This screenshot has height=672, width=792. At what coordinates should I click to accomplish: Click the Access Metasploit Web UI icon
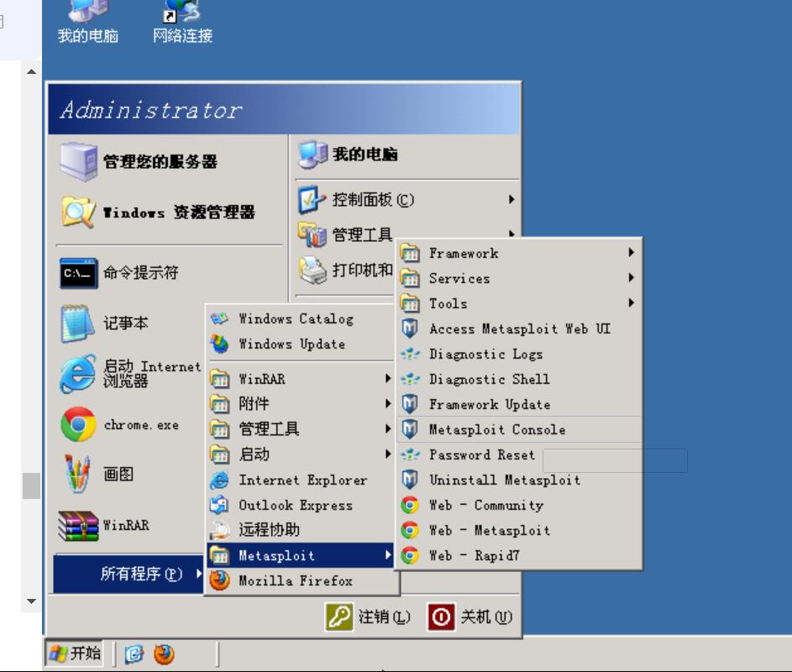410,328
